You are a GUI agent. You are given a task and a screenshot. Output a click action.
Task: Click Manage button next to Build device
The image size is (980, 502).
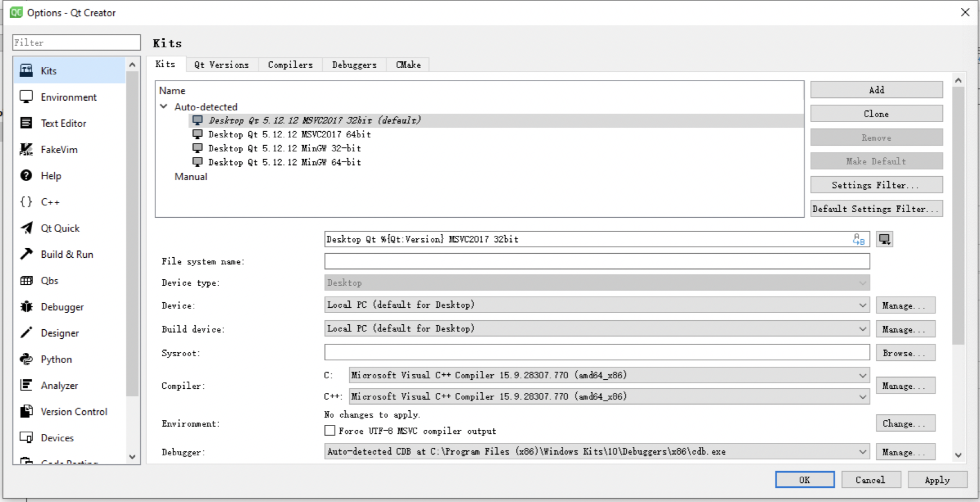coord(905,329)
